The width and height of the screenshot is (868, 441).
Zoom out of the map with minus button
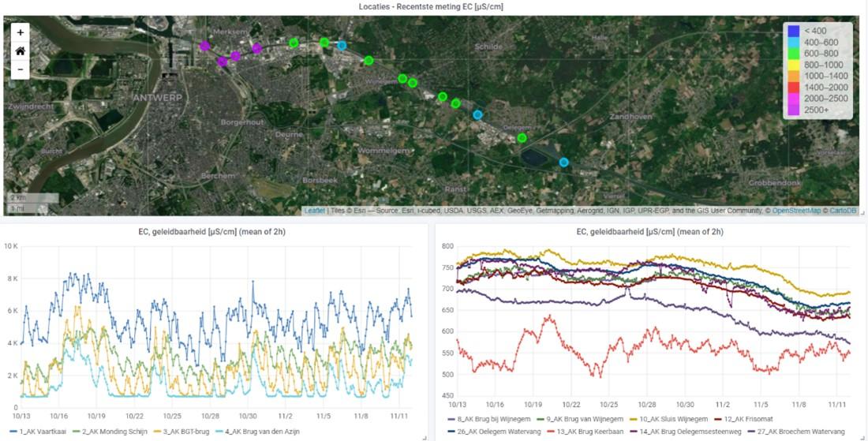coord(20,69)
